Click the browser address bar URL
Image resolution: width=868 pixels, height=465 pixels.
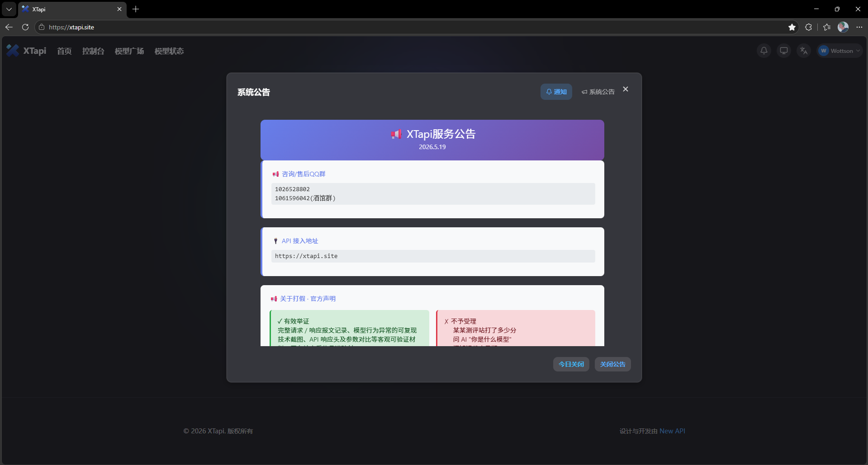[71, 27]
